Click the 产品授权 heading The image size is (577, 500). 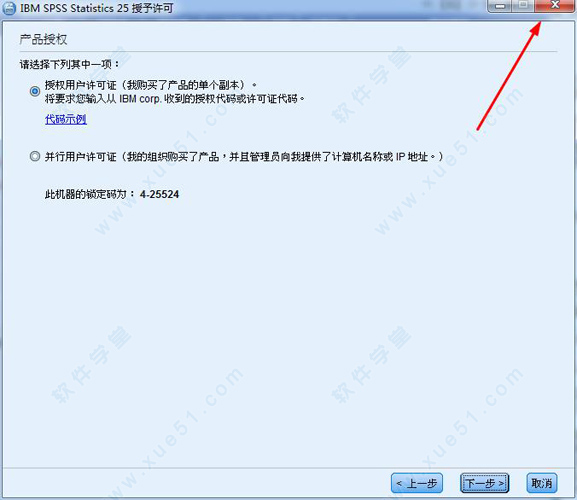[x=43, y=39]
